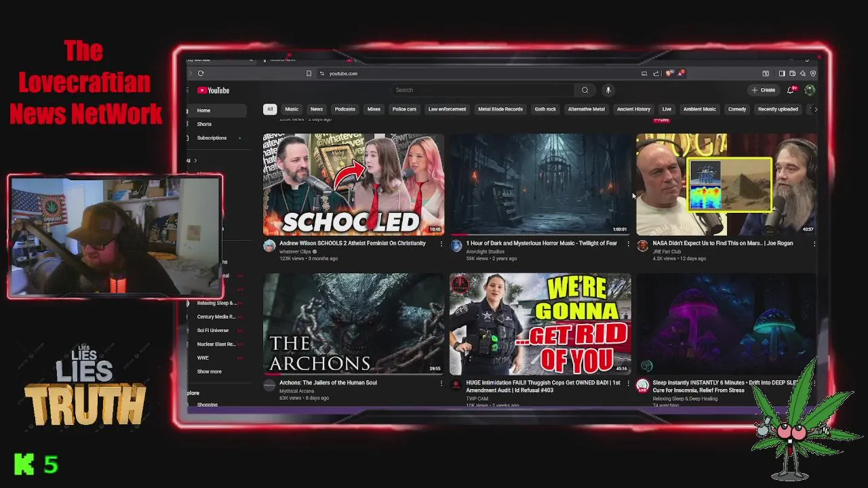This screenshot has width=868, height=488.
Task: Open Arondight Studios channel avatar
Action: 456,246
